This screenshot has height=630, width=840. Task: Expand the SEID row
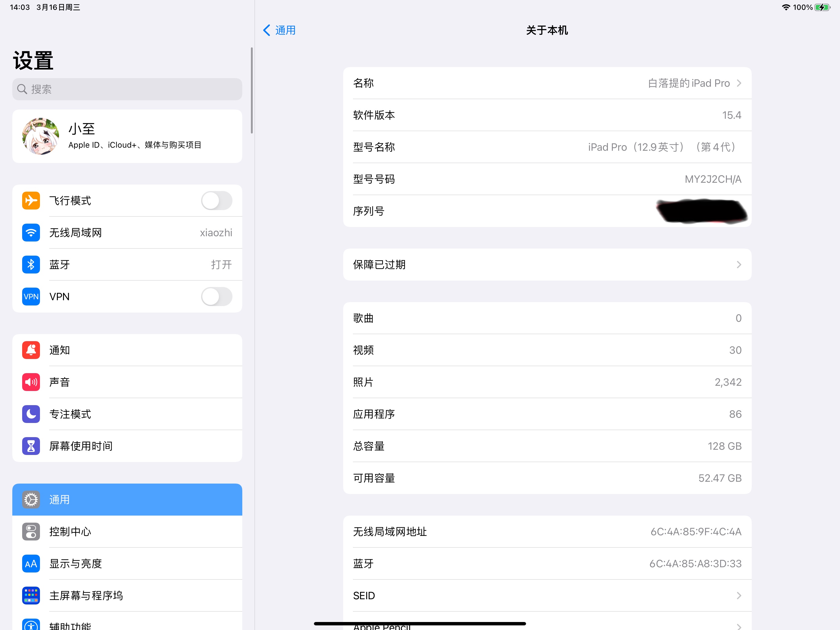click(547, 596)
